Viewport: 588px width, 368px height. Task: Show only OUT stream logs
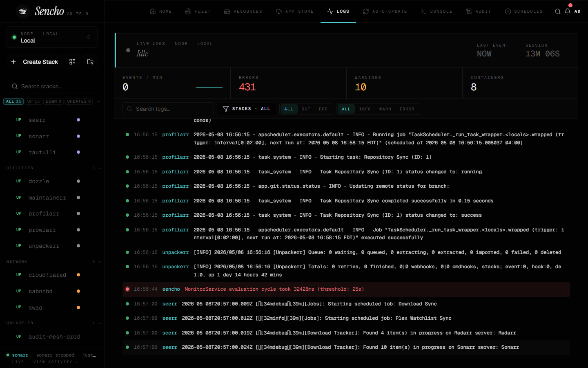pos(306,109)
